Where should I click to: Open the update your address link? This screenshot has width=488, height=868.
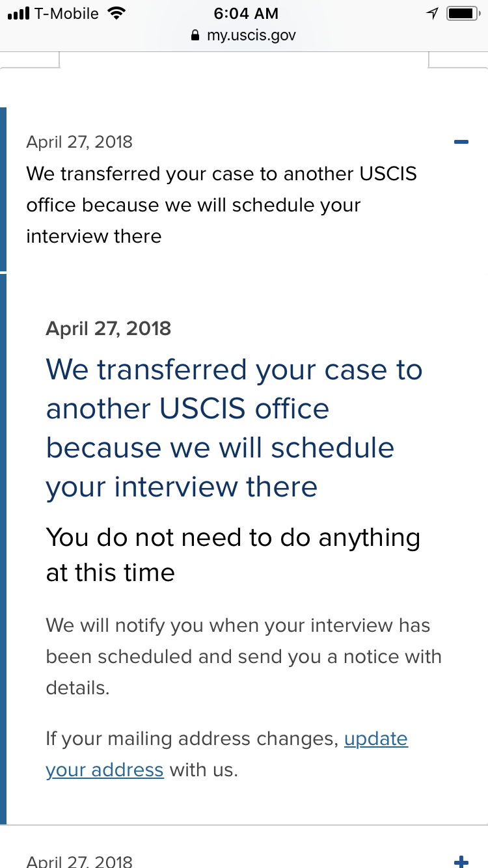pos(227,755)
